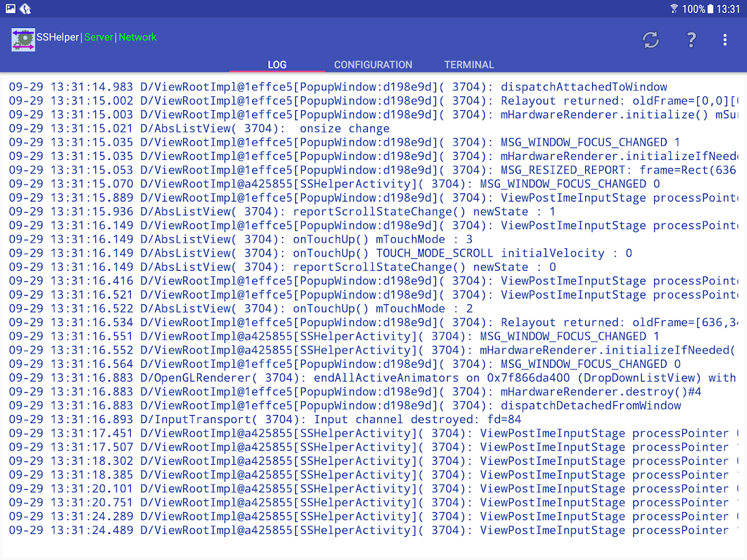Tap the picture notification icon in status bar

pos(10,9)
